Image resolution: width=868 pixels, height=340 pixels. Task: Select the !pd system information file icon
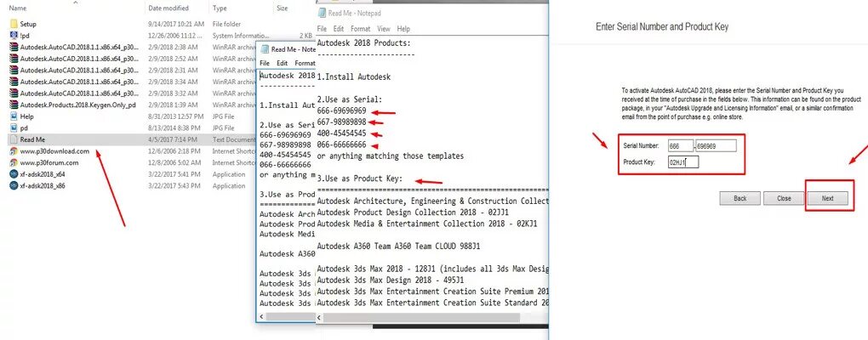click(14, 36)
